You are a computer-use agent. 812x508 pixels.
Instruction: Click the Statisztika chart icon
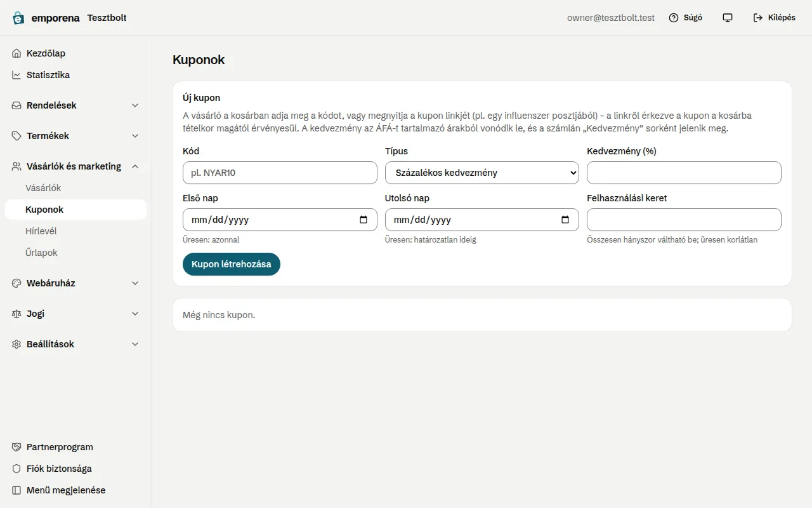point(16,75)
